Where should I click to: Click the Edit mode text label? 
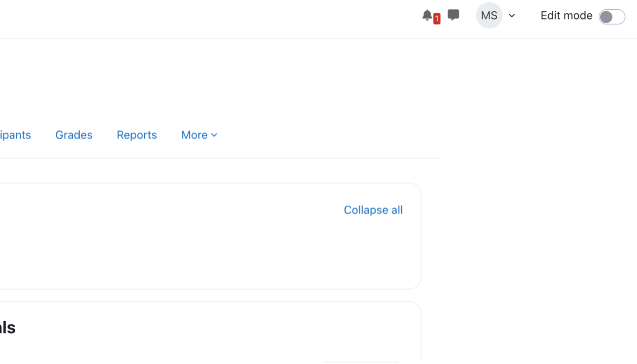(566, 16)
